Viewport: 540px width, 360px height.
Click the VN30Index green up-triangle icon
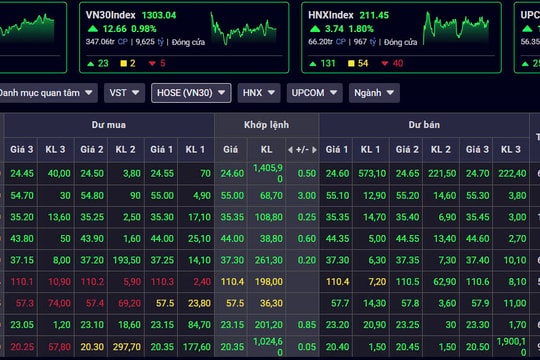(93, 29)
